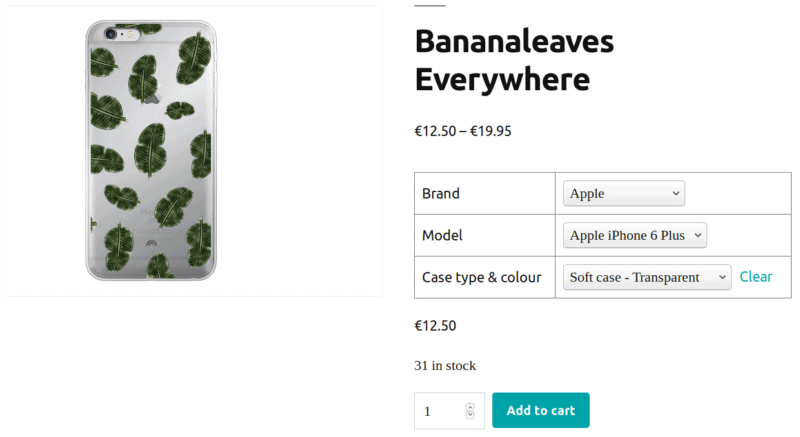Increase quantity with the up stepper arrow

(x=470, y=407)
